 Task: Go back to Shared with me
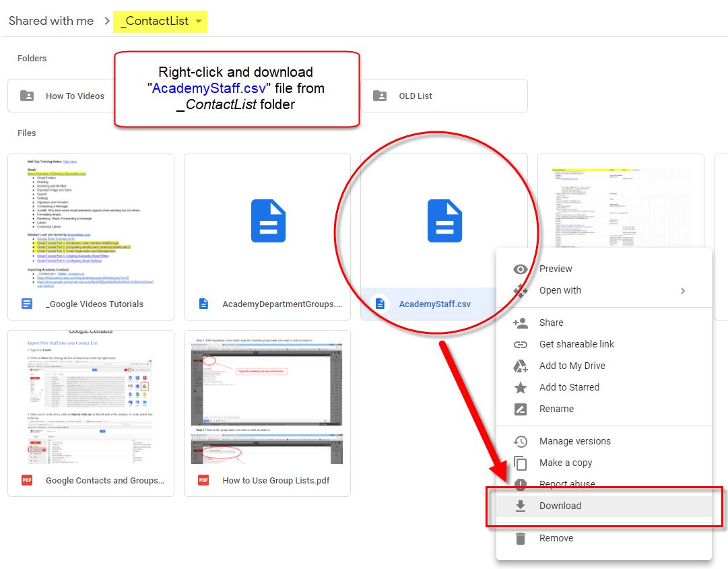pos(51,21)
